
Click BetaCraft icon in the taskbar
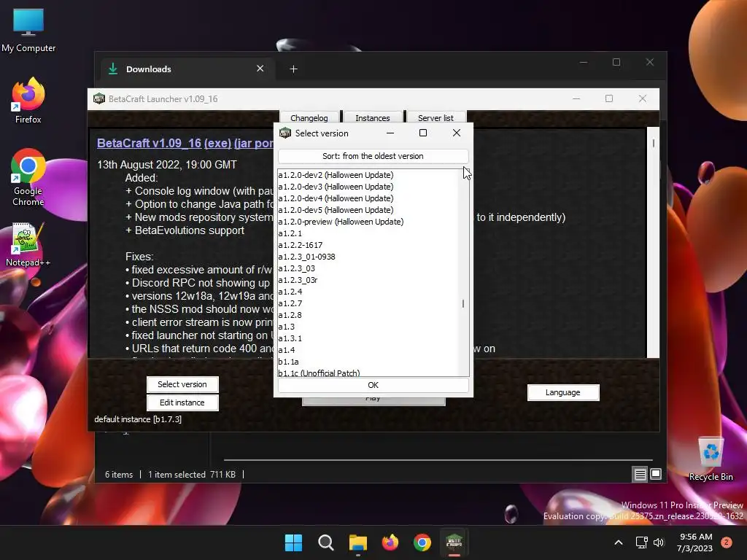pos(454,542)
